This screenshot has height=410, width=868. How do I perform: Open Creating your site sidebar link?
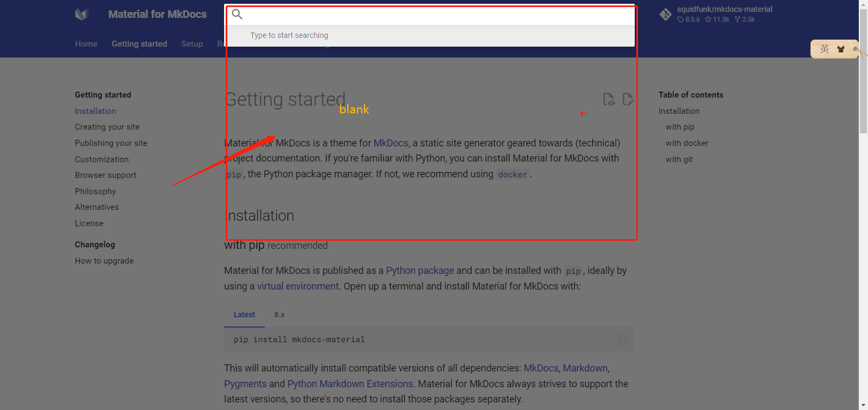[x=107, y=127]
